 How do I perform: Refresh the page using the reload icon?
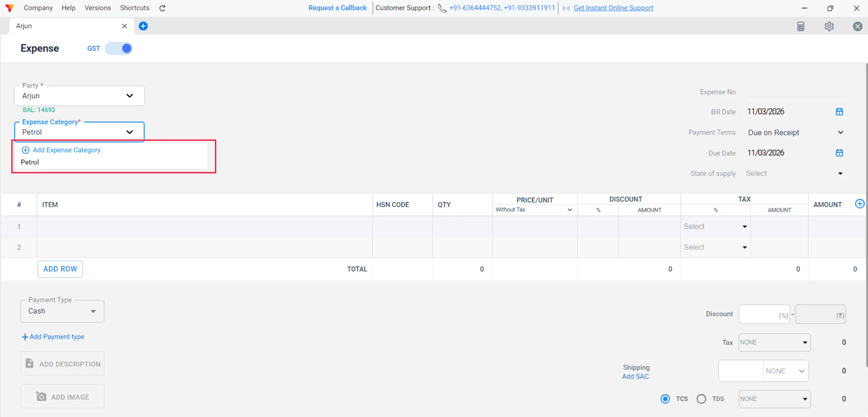(x=162, y=8)
